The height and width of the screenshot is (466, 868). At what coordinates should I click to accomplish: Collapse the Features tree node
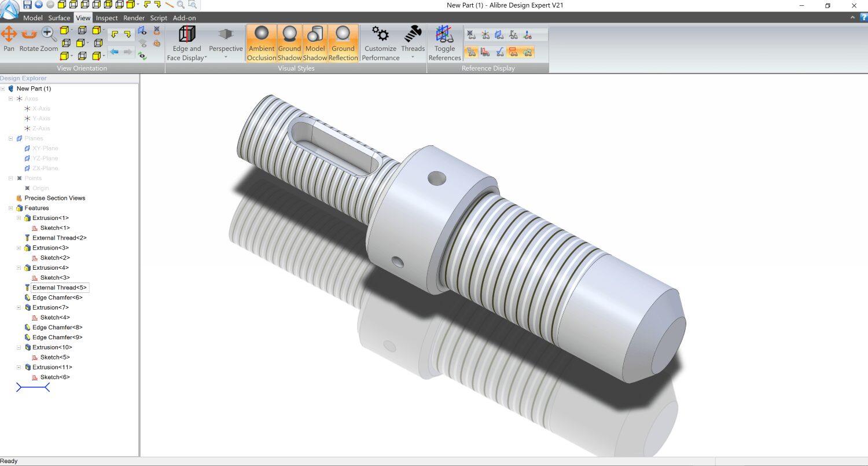coord(11,208)
